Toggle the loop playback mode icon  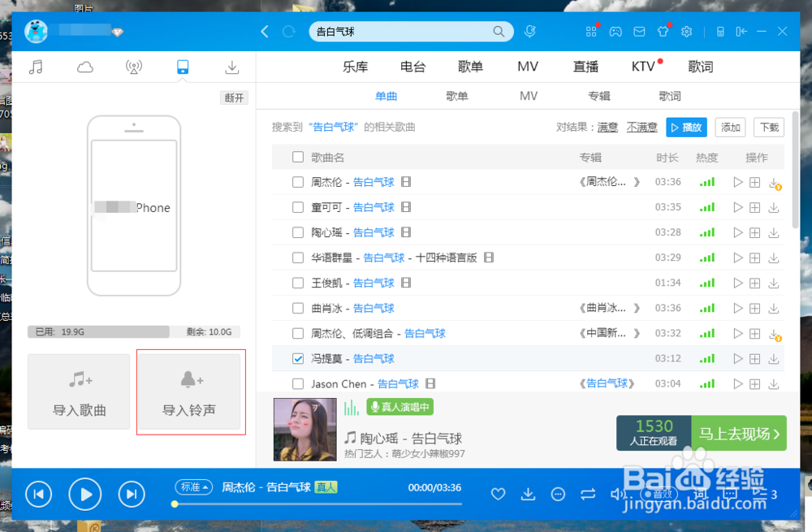pyautogui.click(x=588, y=494)
